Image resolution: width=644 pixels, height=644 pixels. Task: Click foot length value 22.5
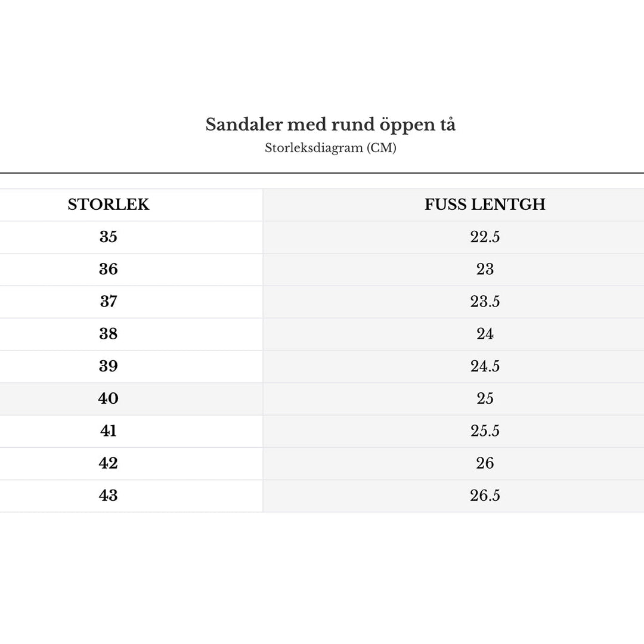pyautogui.click(x=485, y=237)
